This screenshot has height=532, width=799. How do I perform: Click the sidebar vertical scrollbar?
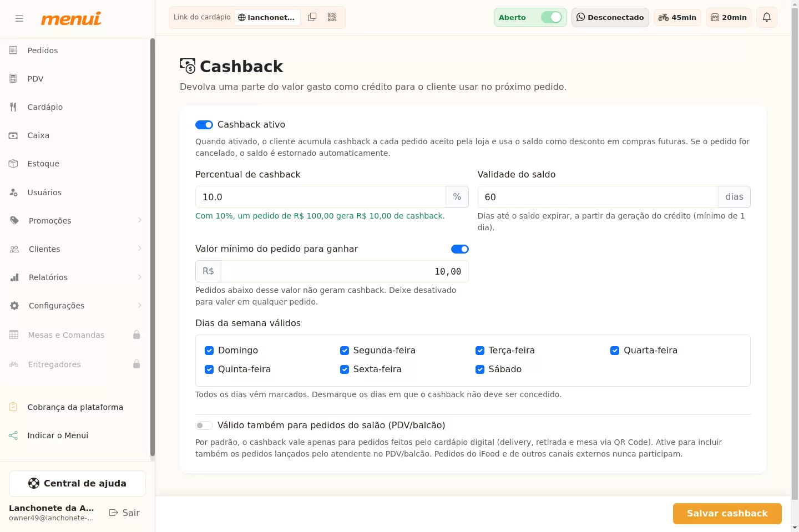point(153,249)
